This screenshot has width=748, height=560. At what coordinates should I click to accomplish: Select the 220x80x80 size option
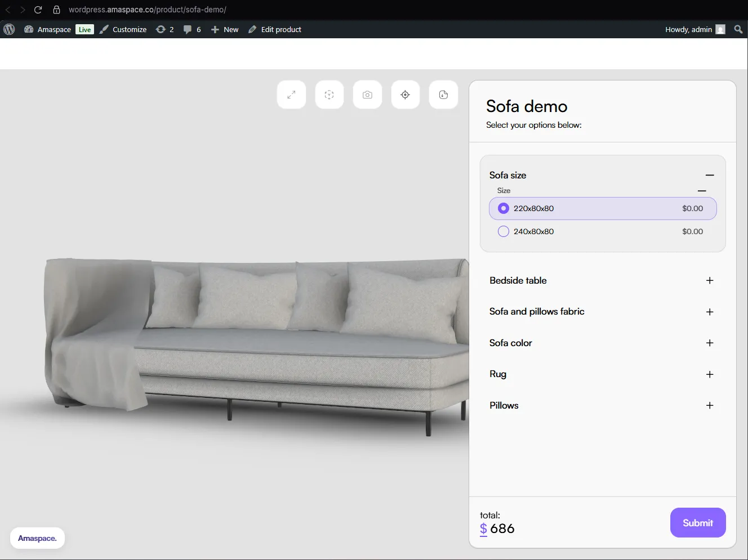pyautogui.click(x=504, y=208)
